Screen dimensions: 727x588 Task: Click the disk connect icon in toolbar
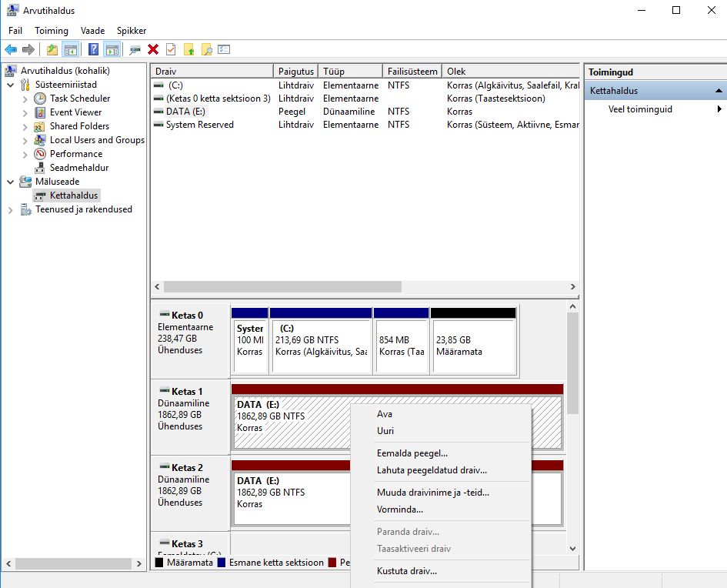(135, 49)
